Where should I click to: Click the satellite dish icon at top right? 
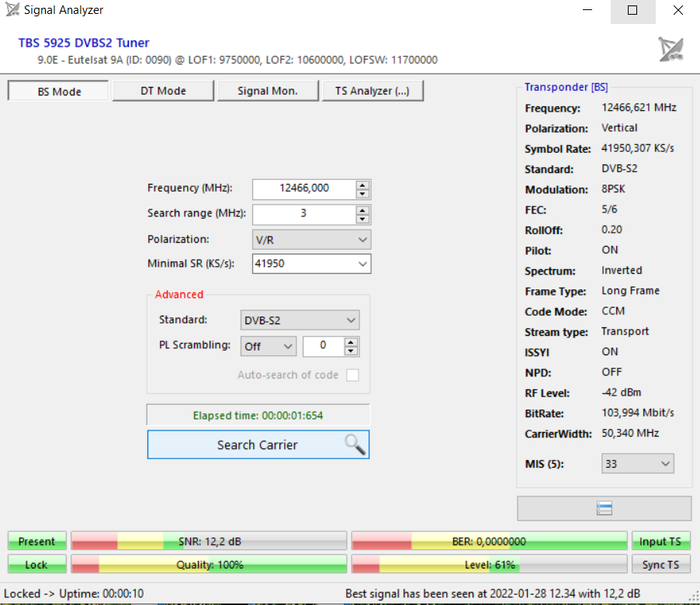tap(671, 49)
